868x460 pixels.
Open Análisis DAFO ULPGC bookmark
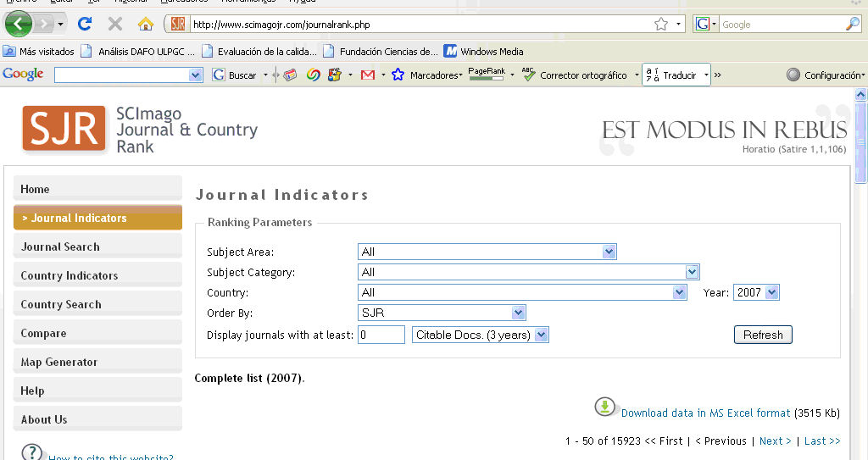pyautogui.click(x=138, y=52)
